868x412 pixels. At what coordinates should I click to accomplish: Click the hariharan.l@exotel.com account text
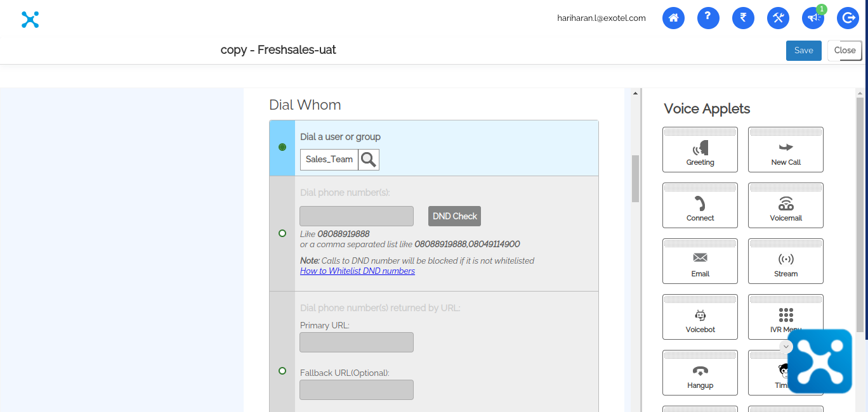pos(602,18)
